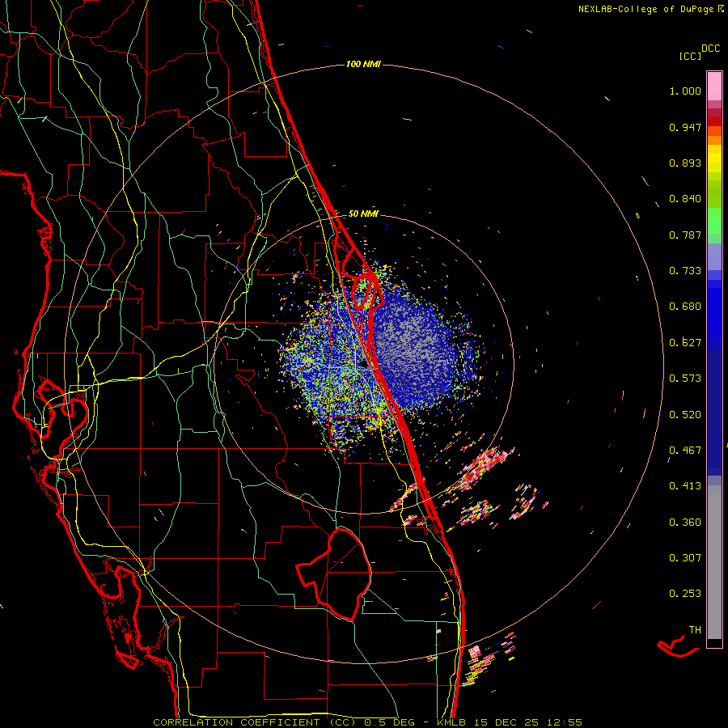
Task: Click the 0.840 scale value
Action: point(685,199)
